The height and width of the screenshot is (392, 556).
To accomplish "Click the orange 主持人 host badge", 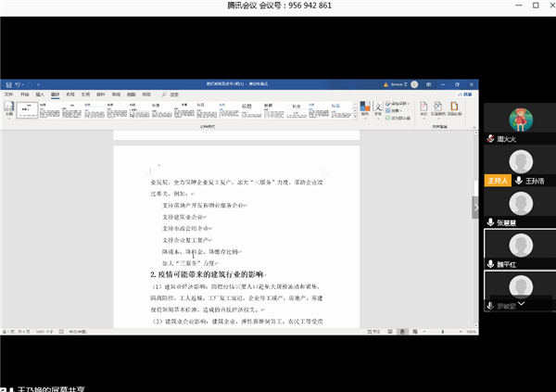I will (498, 181).
